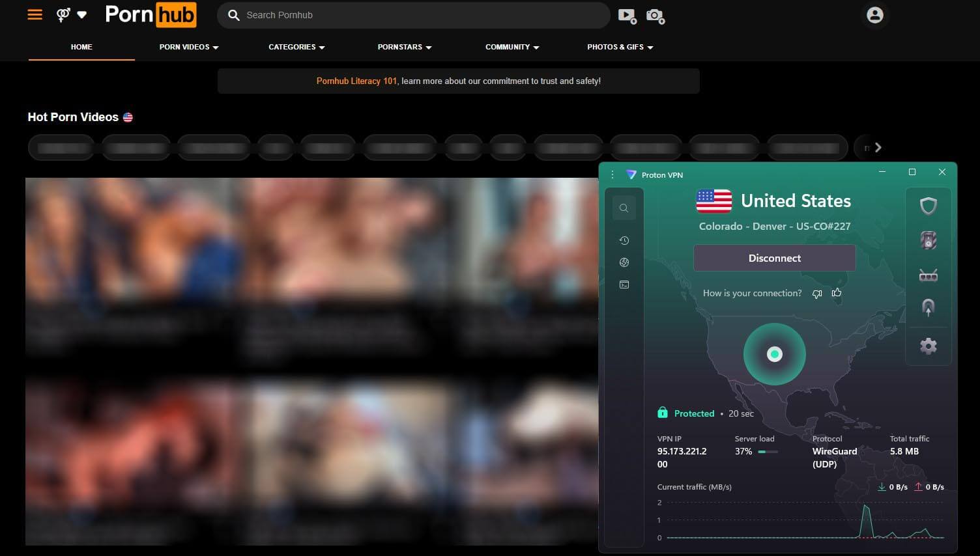Rate the connection with the thumbs up
This screenshot has height=556, width=980.
tap(837, 293)
